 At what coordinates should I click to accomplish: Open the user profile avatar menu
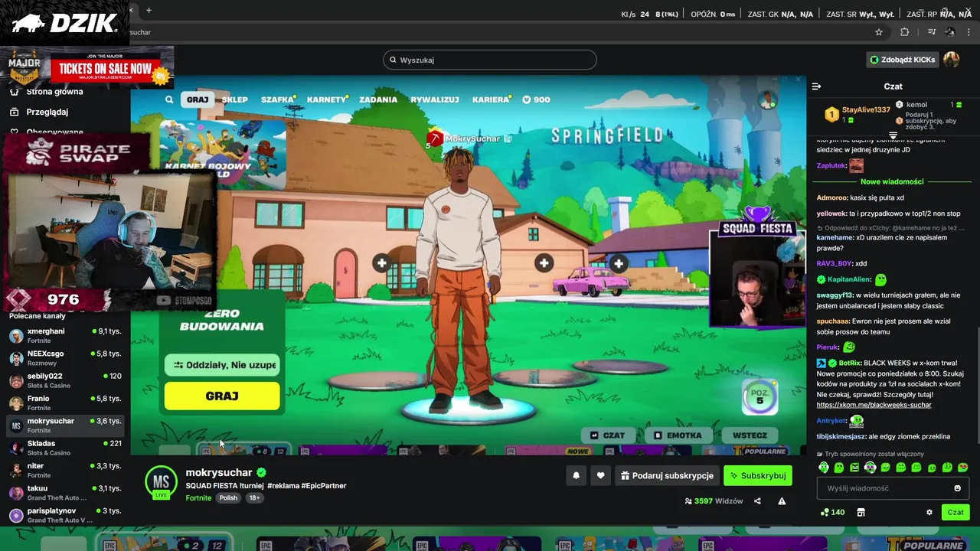[952, 60]
